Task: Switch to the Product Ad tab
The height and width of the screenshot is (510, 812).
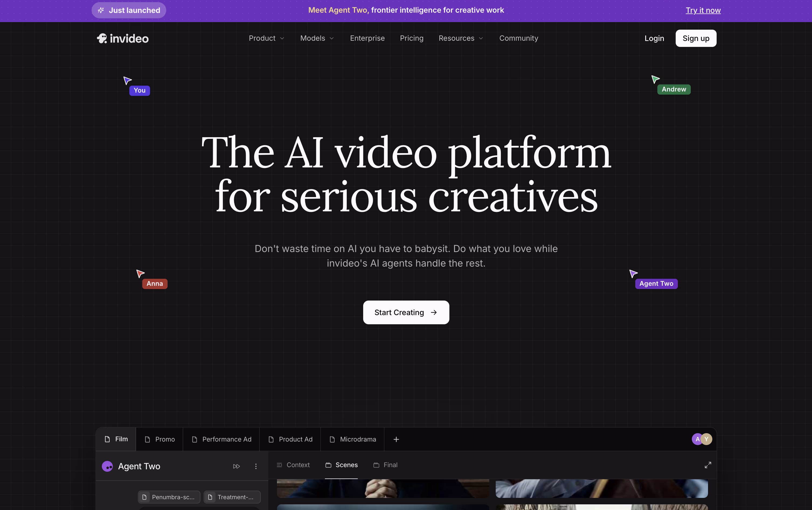Action: click(290, 439)
